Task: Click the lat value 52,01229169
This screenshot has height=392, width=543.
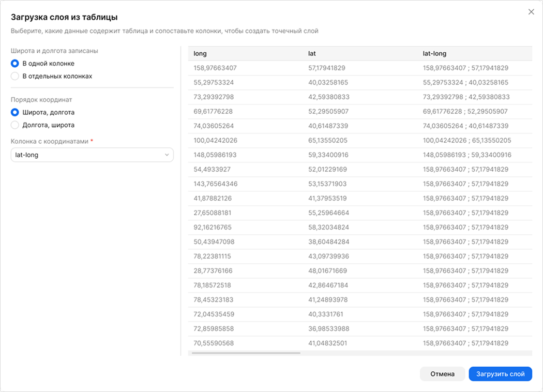Action: click(327, 169)
